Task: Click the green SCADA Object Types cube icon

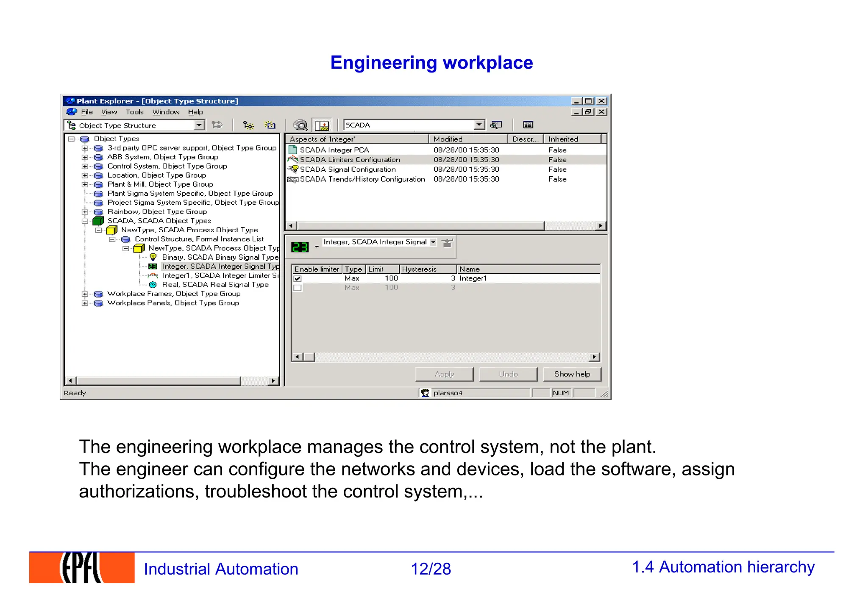Action: point(98,221)
